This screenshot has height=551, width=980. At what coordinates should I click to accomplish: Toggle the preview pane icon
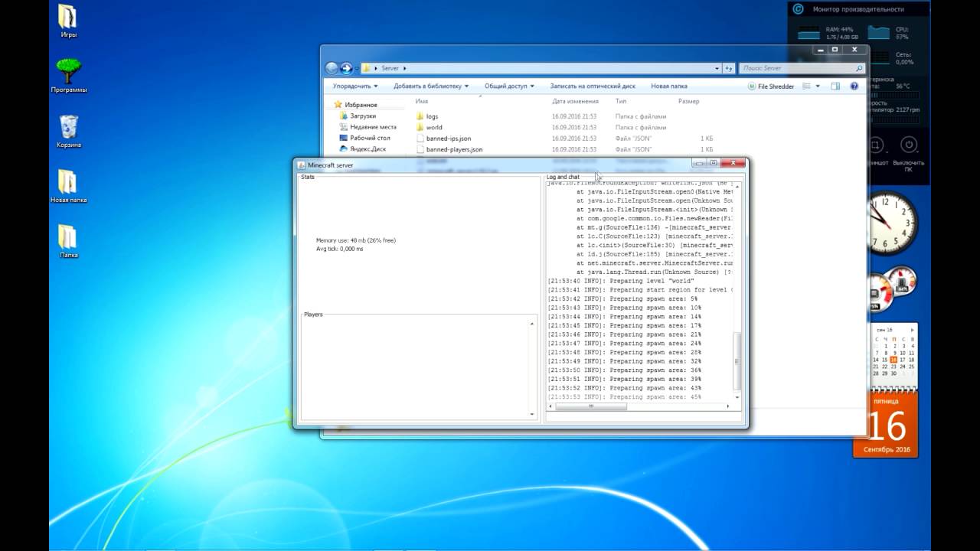click(835, 86)
